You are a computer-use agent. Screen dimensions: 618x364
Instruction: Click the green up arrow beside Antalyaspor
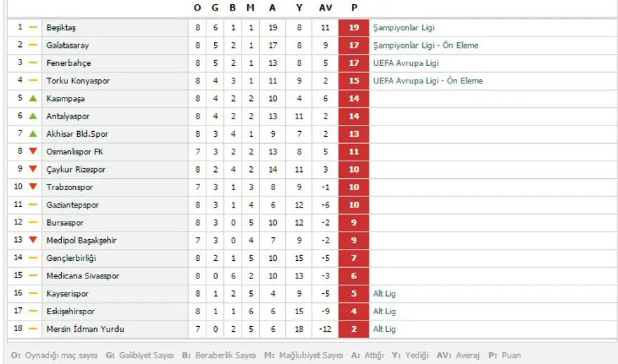point(32,116)
